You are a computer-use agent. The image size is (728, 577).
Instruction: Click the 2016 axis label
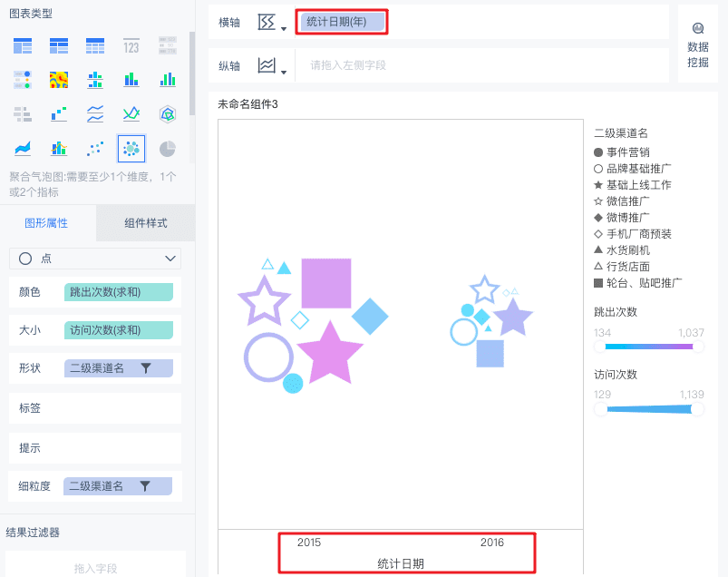point(492,543)
